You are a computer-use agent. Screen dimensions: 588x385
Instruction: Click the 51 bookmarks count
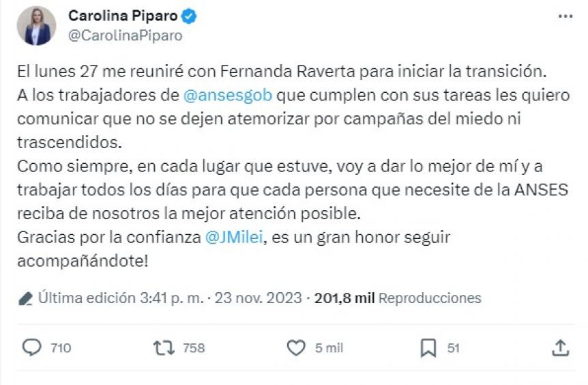453,348
